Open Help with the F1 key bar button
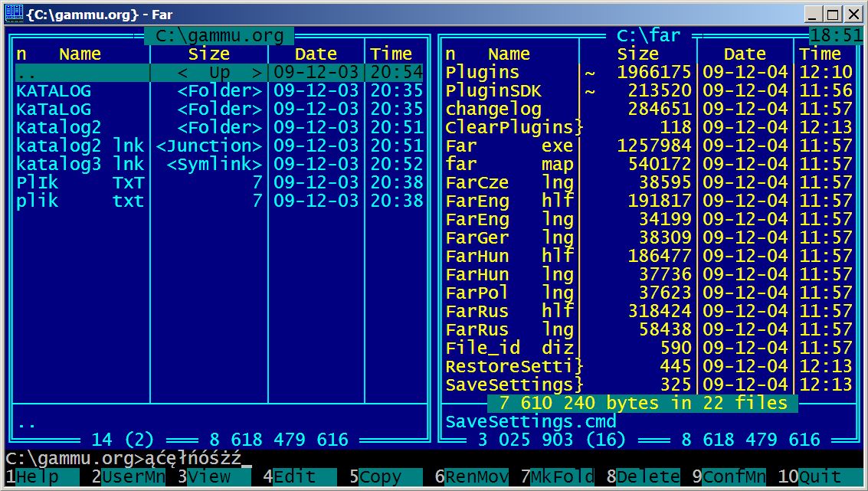The width and height of the screenshot is (868, 491). point(42,476)
